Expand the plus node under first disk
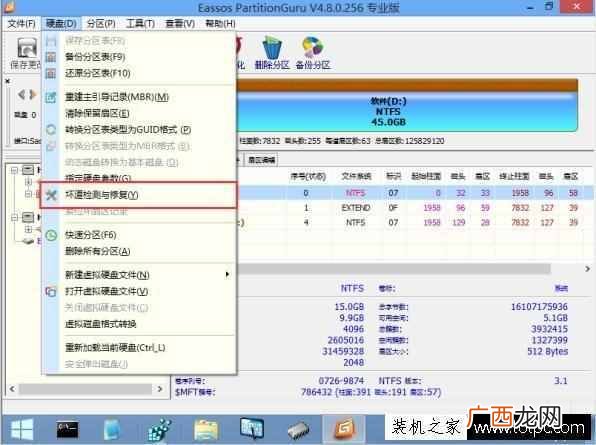Screen dimensions: 596x445 coord(28,182)
